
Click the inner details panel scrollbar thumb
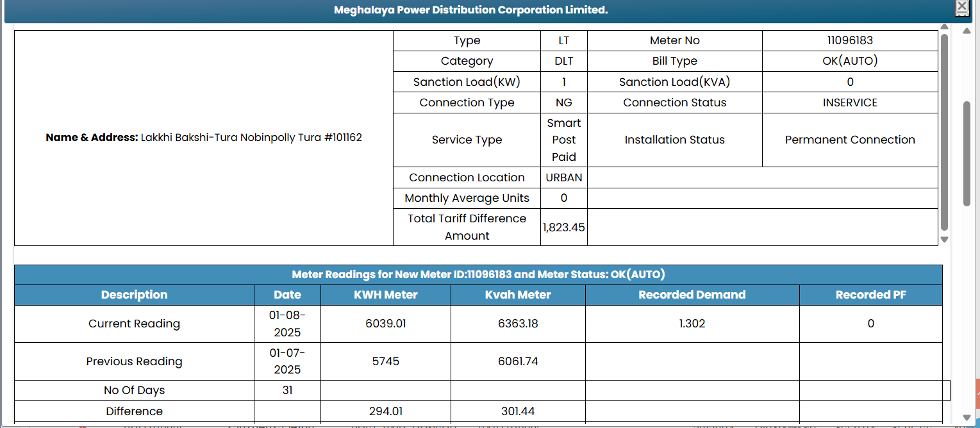(x=944, y=131)
